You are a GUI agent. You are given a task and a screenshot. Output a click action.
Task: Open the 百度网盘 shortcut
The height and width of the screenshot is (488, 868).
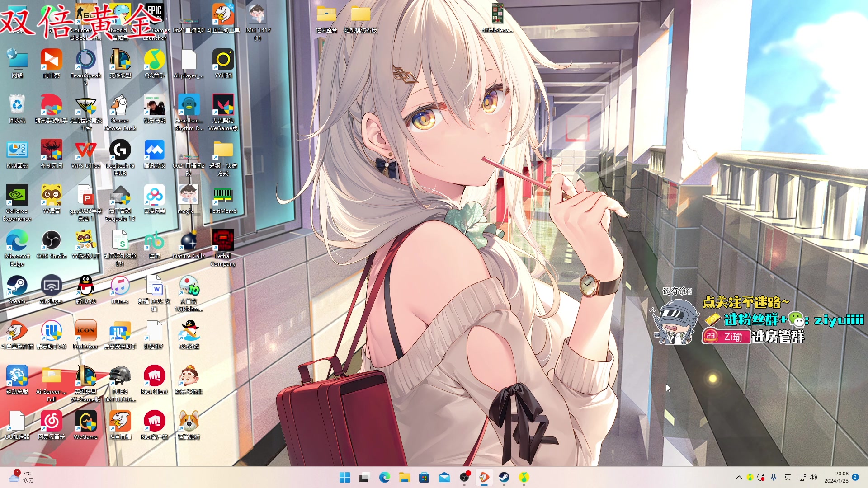pos(155,199)
